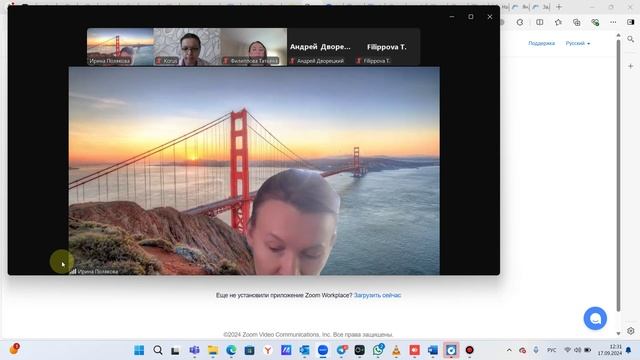Launch Yandex Browser from the taskbar

268,350
